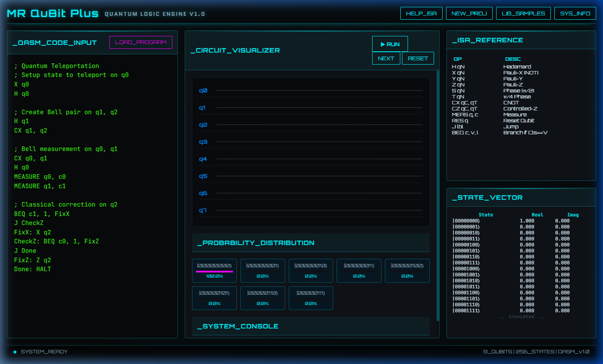Start a new project with NEW_PROJ

pyautogui.click(x=469, y=13)
